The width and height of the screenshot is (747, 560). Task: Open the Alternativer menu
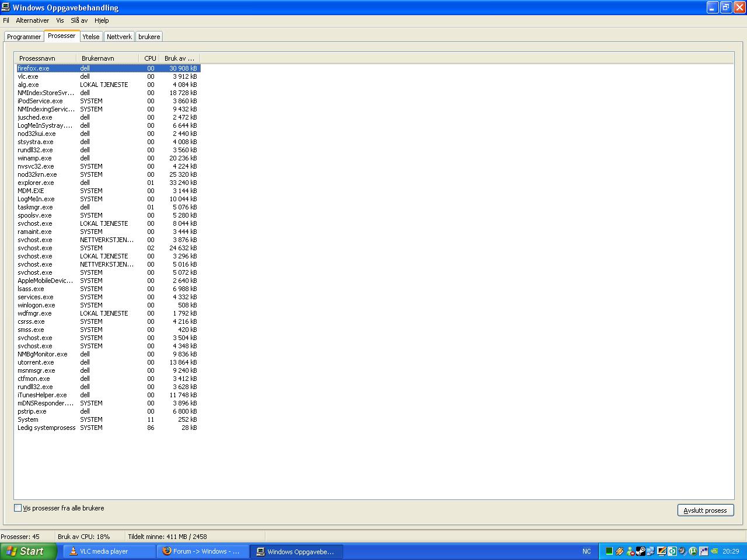click(33, 20)
